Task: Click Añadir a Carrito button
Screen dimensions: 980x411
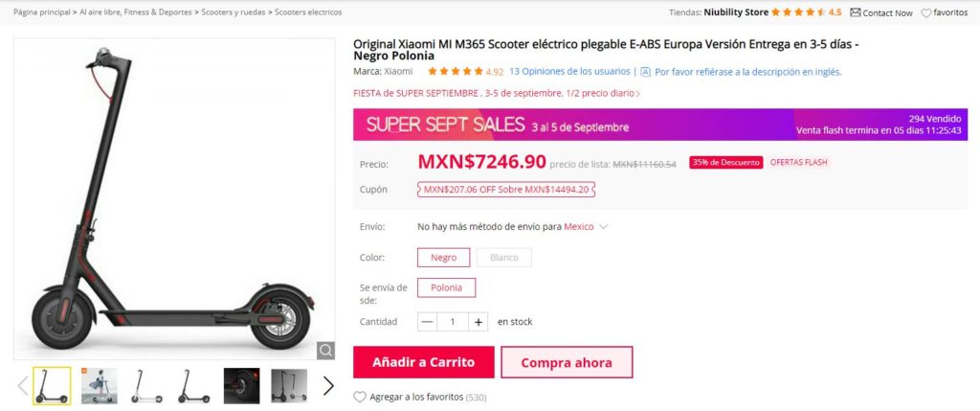Action: tap(423, 362)
